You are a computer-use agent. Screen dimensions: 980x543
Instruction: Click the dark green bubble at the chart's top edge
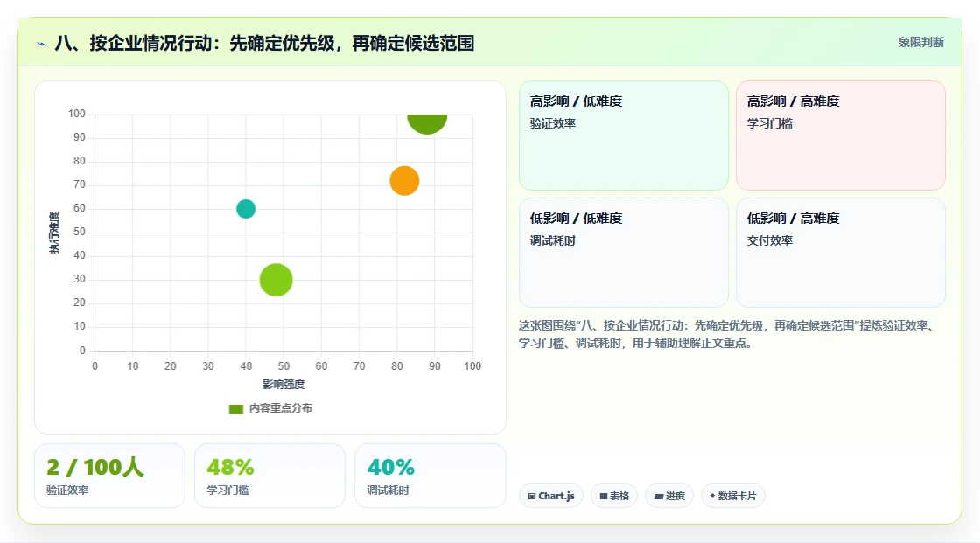[x=427, y=123]
